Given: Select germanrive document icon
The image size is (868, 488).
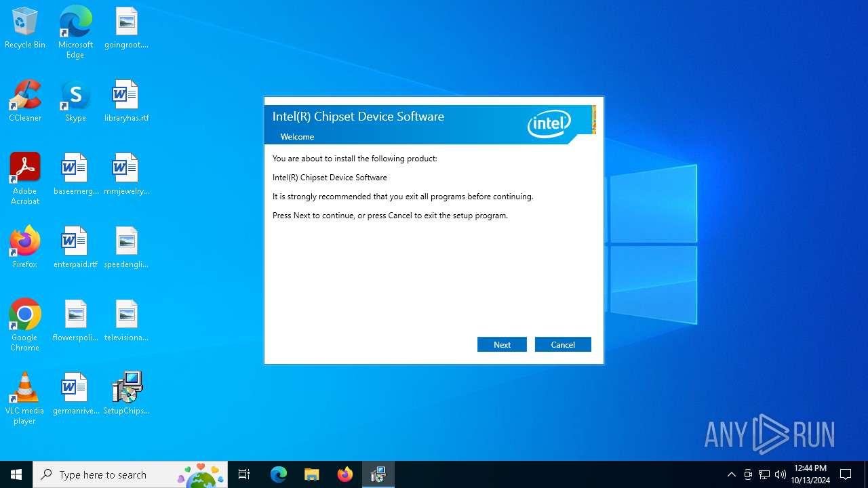Looking at the screenshot, I should point(75,394).
